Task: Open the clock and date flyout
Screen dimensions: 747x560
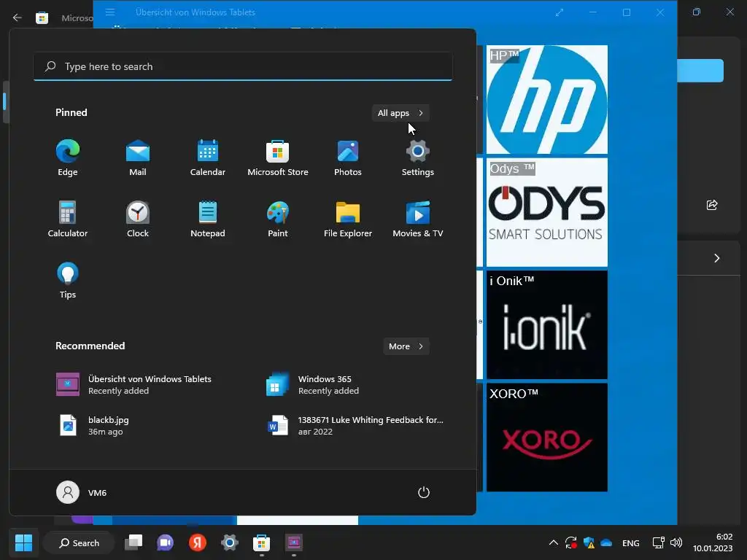Action: point(713,542)
